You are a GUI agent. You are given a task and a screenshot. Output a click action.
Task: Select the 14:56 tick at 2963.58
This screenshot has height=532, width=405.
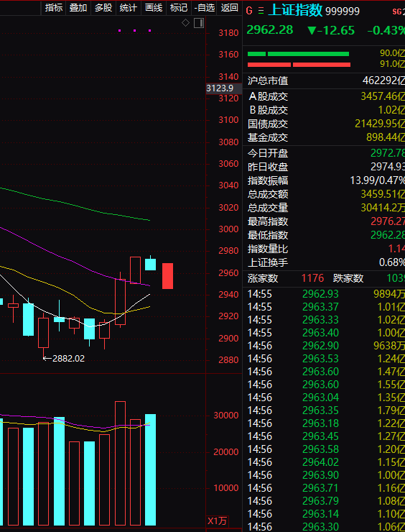tap(324, 449)
